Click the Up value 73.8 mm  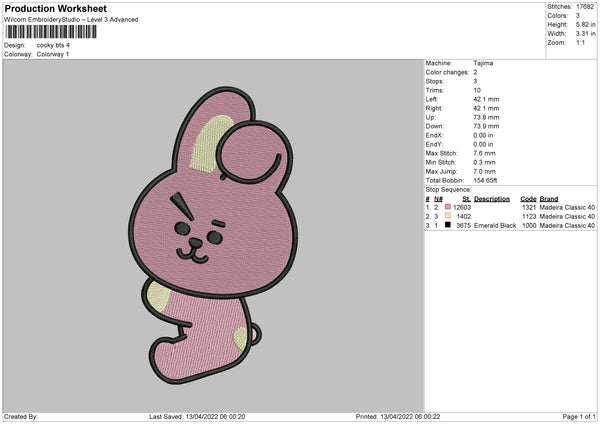click(486, 117)
